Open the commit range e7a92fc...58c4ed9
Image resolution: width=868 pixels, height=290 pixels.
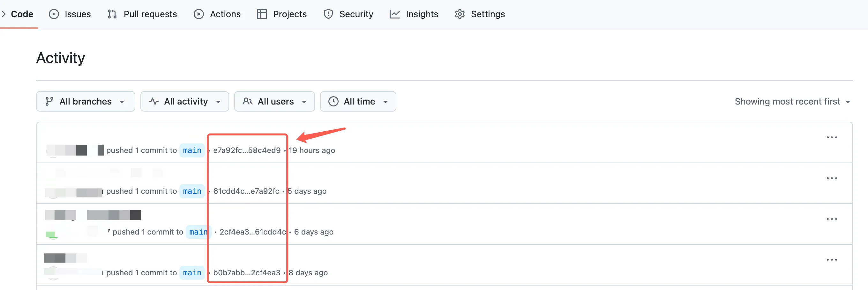click(247, 150)
